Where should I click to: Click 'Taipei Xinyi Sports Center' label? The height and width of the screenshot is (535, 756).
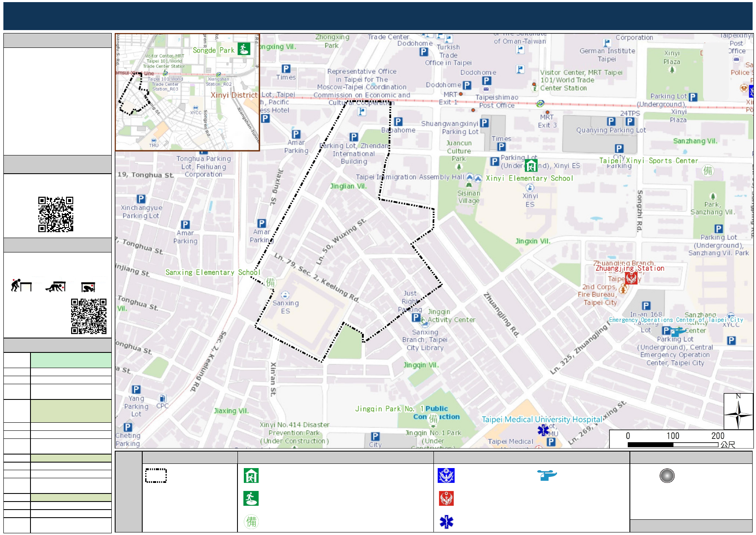pos(648,161)
